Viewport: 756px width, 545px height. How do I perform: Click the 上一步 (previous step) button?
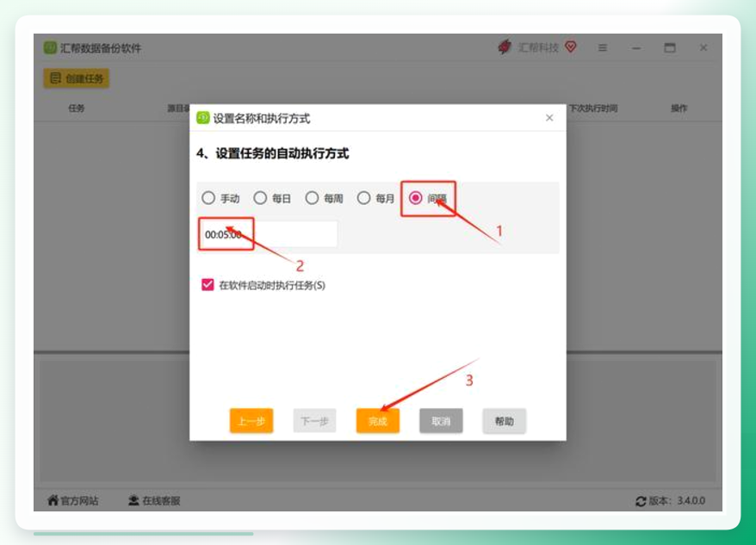(x=251, y=420)
